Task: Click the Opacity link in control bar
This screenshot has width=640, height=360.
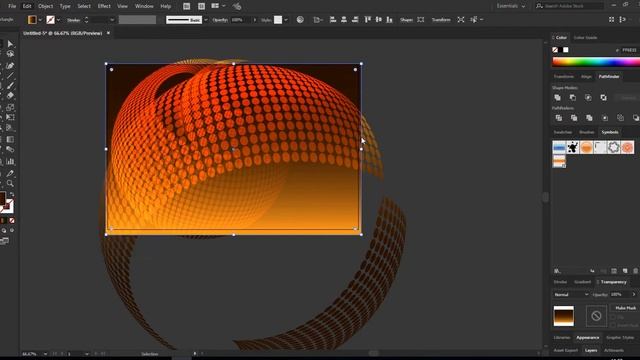Action: pos(220,20)
